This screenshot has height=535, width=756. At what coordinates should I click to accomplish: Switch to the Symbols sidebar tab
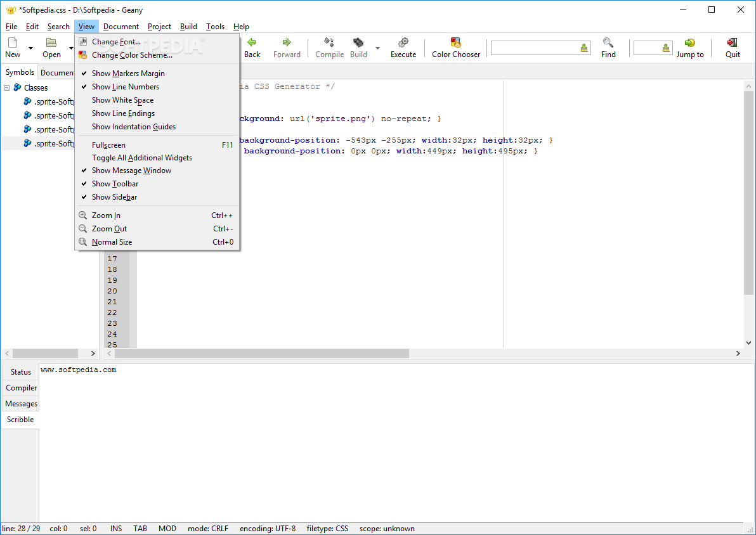[x=20, y=72]
